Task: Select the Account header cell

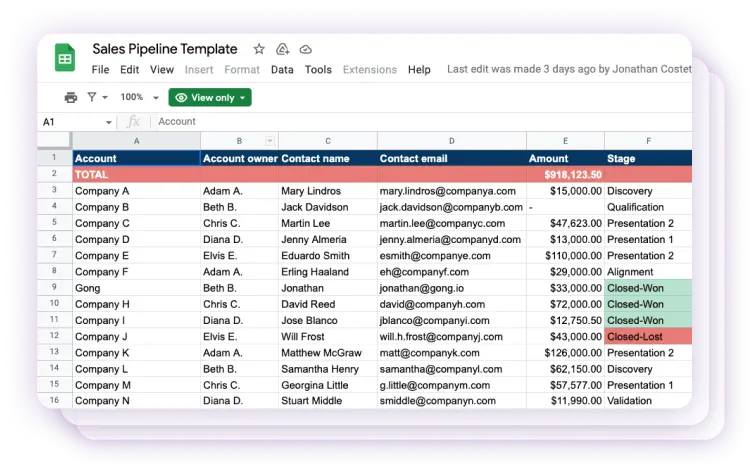Action: pyautogui.click(x=136, y=158)
